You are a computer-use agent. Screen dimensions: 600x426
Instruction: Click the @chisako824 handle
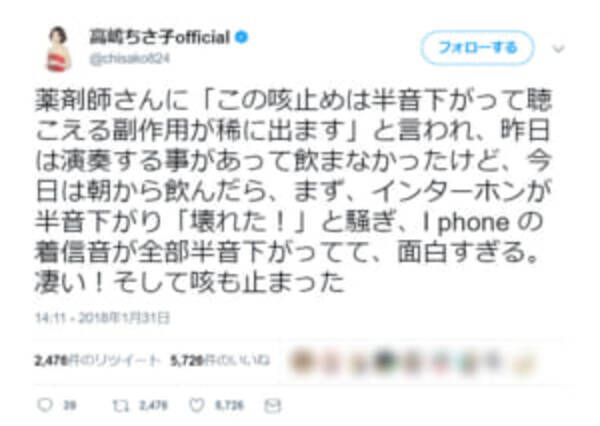(x=129, y=59)
